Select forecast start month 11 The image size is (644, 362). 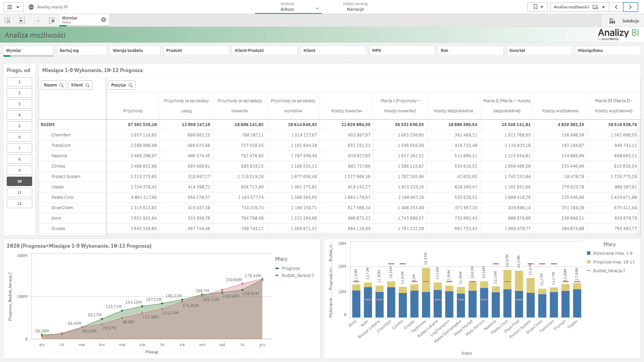tap(19, 192)
